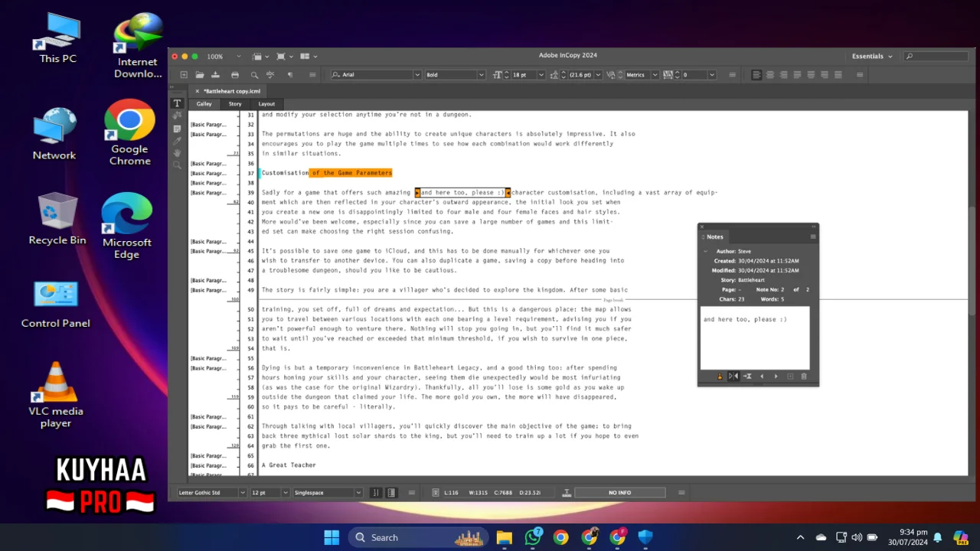Open the toolbar menu next to pilcrow
980x551 pixels.
312,75
